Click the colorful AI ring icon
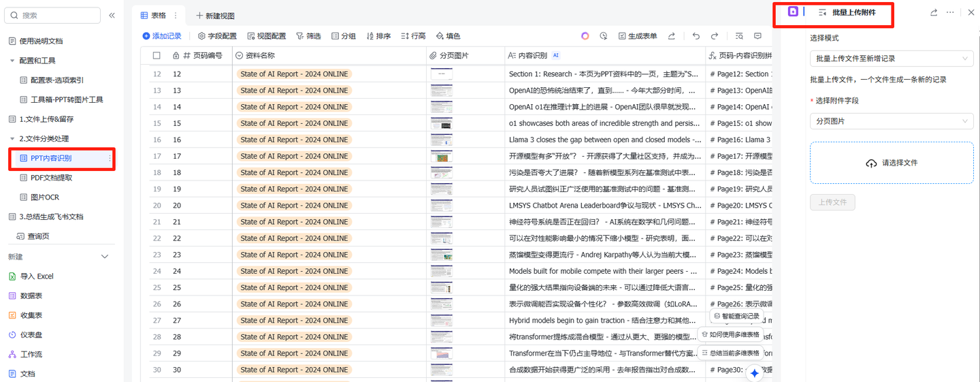 [585, 36]
